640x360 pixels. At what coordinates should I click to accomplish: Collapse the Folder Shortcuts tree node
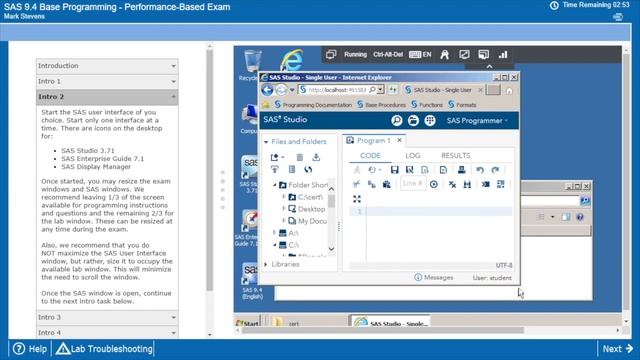(x=275, y=185)
